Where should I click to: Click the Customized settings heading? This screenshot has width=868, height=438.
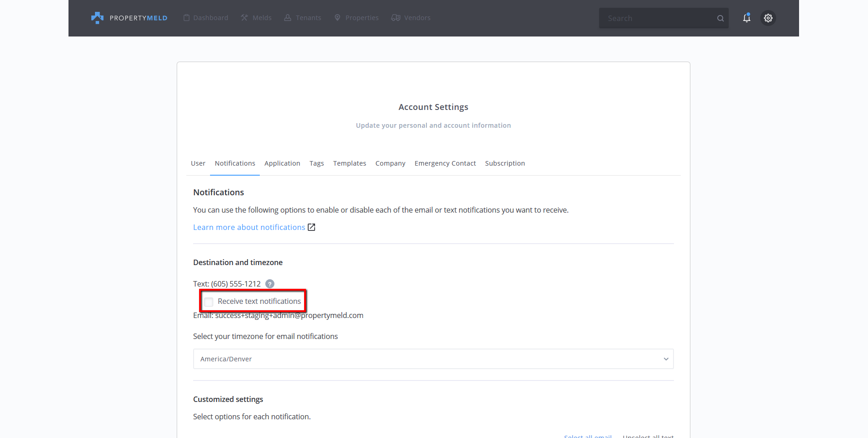pyautogui.click(x=228, y=399)
